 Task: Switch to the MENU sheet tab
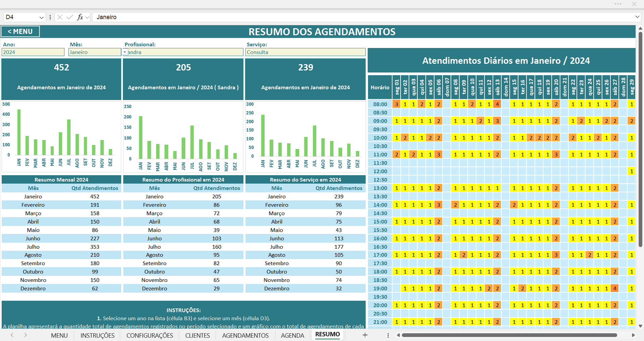click(59, 335)
